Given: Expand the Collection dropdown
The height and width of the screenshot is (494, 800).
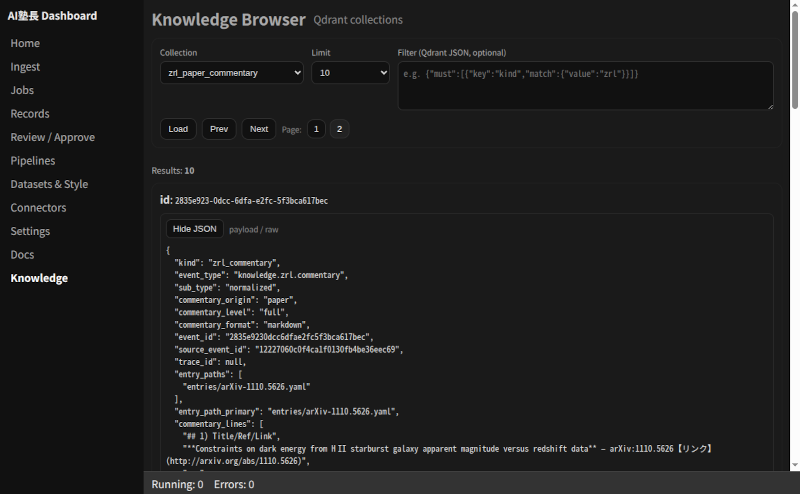Looking at the screenshot, I should [232, 73].
